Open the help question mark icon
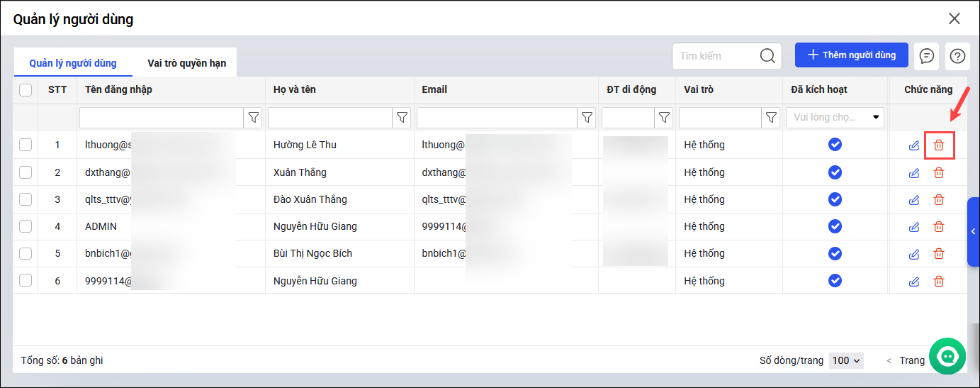This screenshot has width=980, height=388. click(957, 56)
